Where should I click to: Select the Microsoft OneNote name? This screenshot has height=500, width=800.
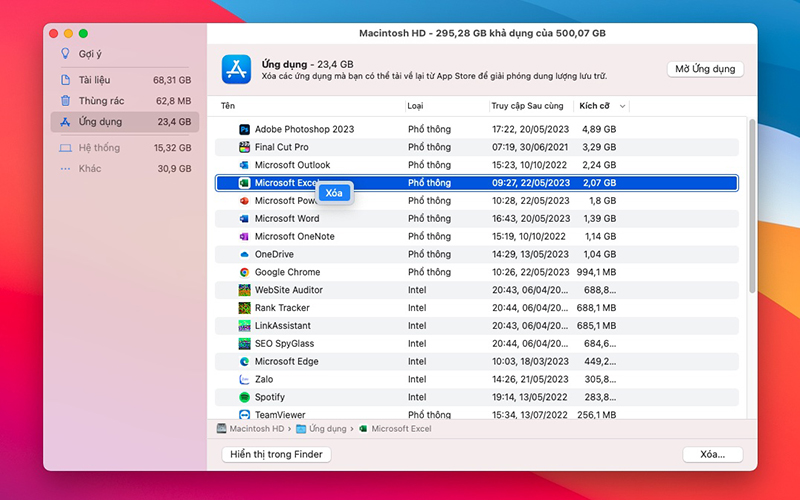pos(294,236)
